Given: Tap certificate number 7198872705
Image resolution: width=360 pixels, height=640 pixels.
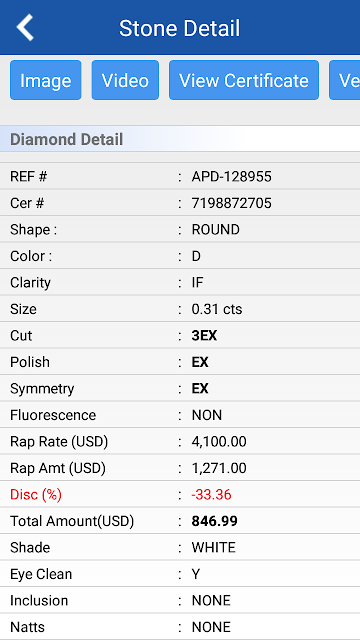Looking at the screenshot, I should click(x=231, y=203).
